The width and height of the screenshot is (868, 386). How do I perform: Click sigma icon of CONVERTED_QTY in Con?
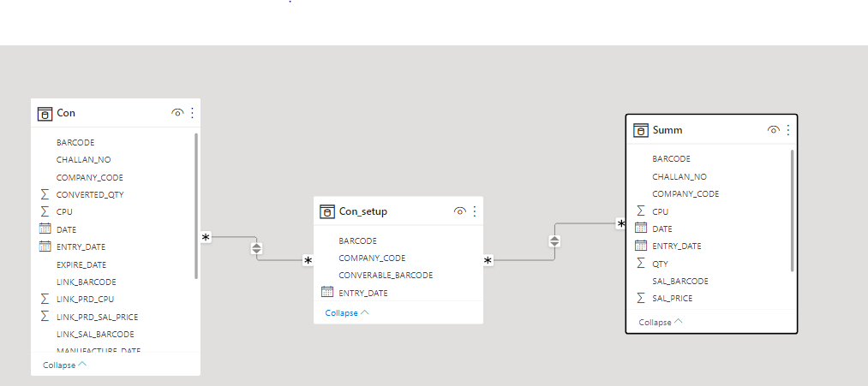[x=45, y=194]
